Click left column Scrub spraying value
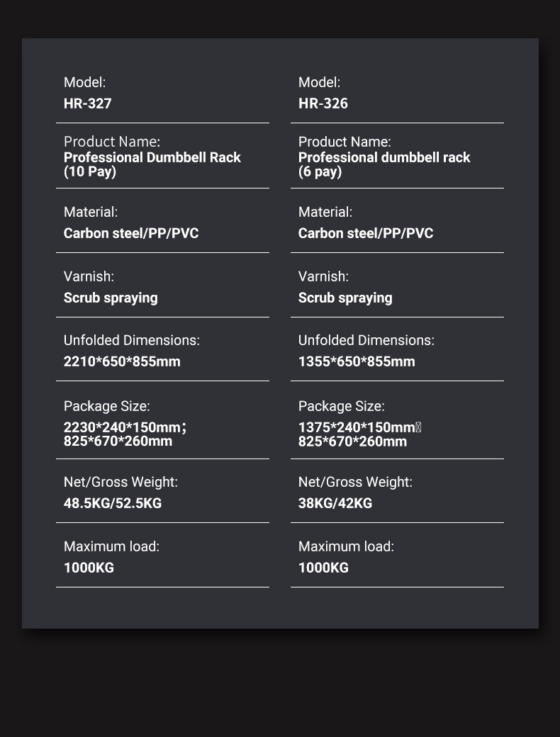Image resolution: width=560 pixels, height=737 pixels. [111, 298]
